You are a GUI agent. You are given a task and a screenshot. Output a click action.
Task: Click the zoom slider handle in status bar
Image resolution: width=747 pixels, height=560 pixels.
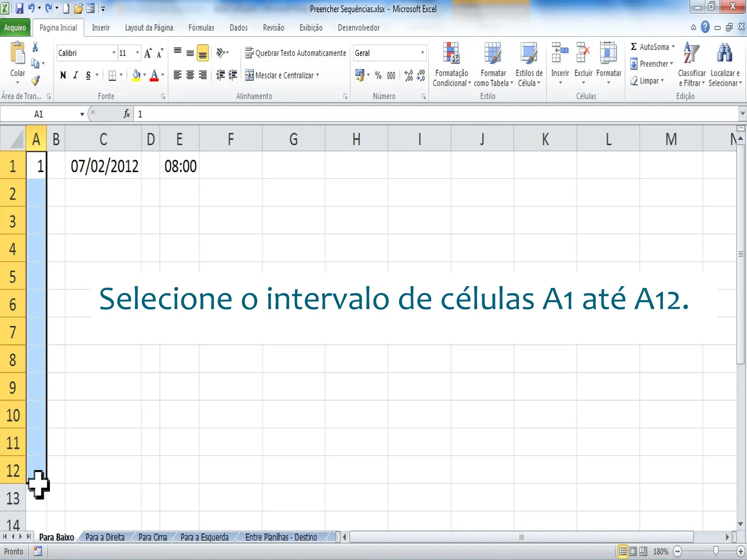[716, 551]
